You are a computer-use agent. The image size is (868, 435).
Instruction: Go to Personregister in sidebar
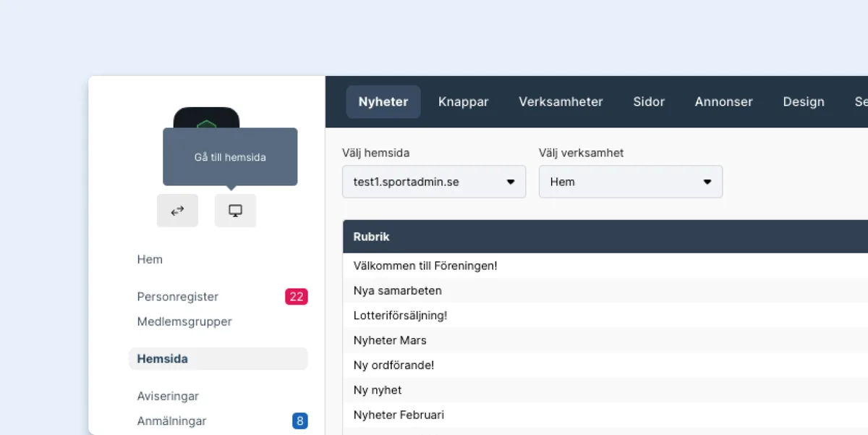pos(177,297)
